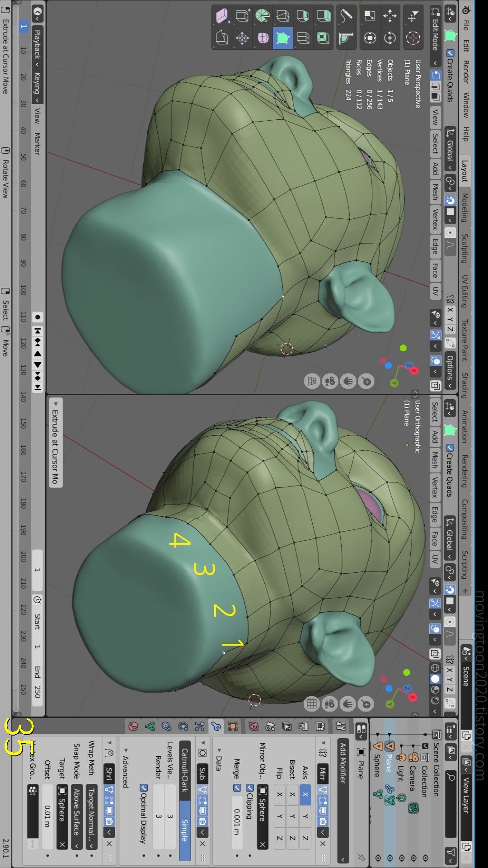The height and width of the screenshot is (868, 488).
Task: Open the Material properties tab
Action: coord(133,726)
